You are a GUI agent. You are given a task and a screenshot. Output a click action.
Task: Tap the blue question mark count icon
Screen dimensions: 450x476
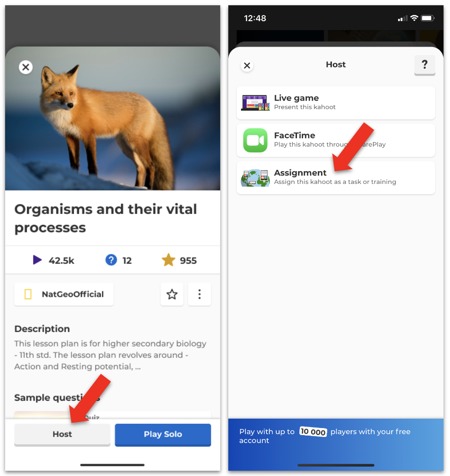[x=111, y=260]
